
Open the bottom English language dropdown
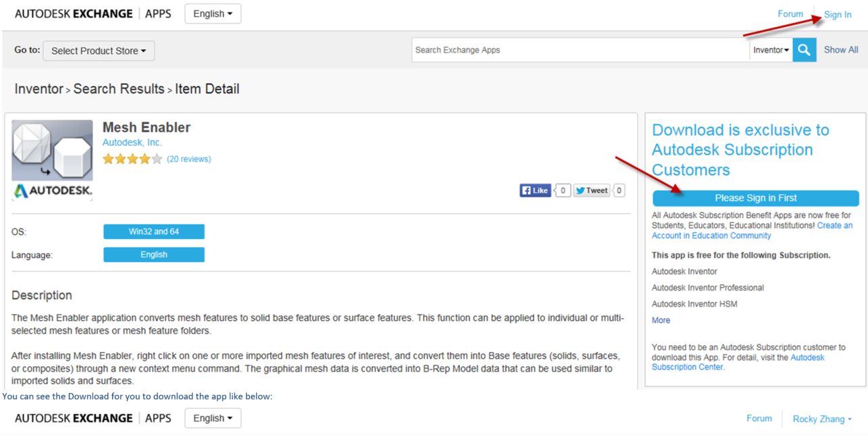213,418
